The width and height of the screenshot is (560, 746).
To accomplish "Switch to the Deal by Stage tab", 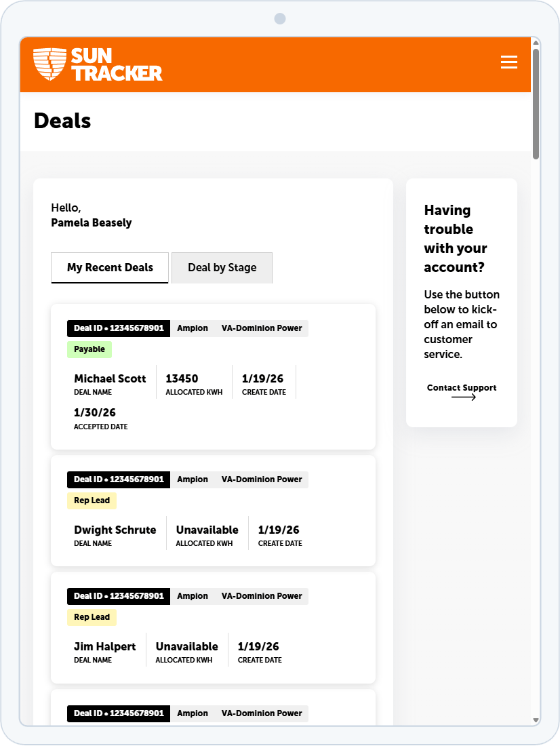I will point(222,268).
